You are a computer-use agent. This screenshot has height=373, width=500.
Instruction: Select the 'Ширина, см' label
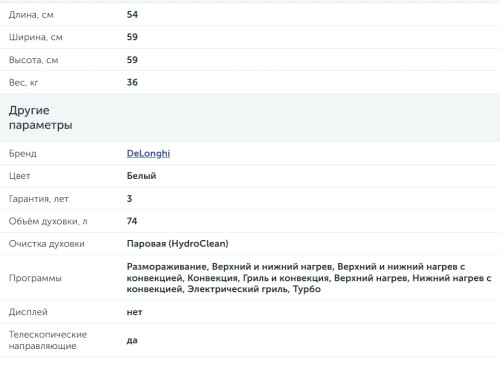pyautogui.click(x=36, y=37)
